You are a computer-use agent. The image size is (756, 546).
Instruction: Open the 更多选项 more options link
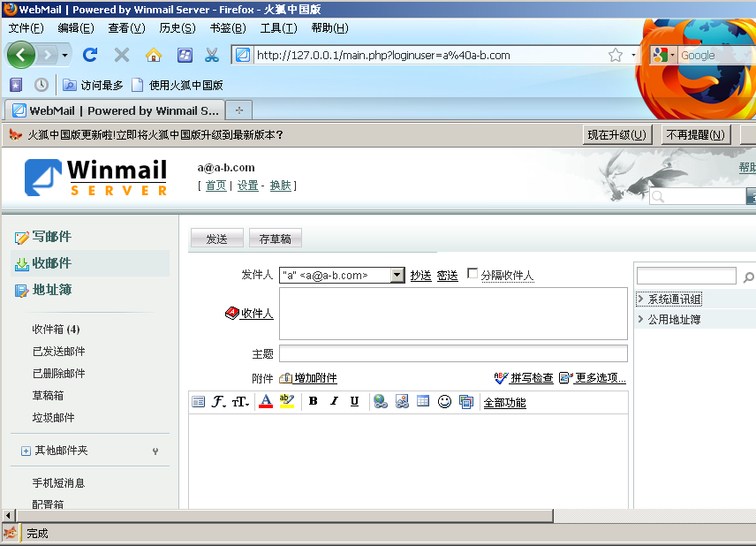[593, 378]
